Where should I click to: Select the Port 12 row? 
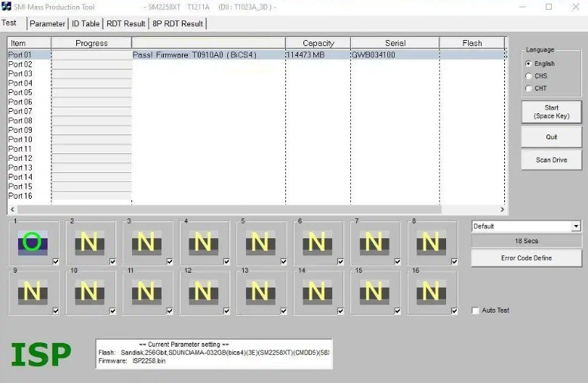(x=257, y=158)
